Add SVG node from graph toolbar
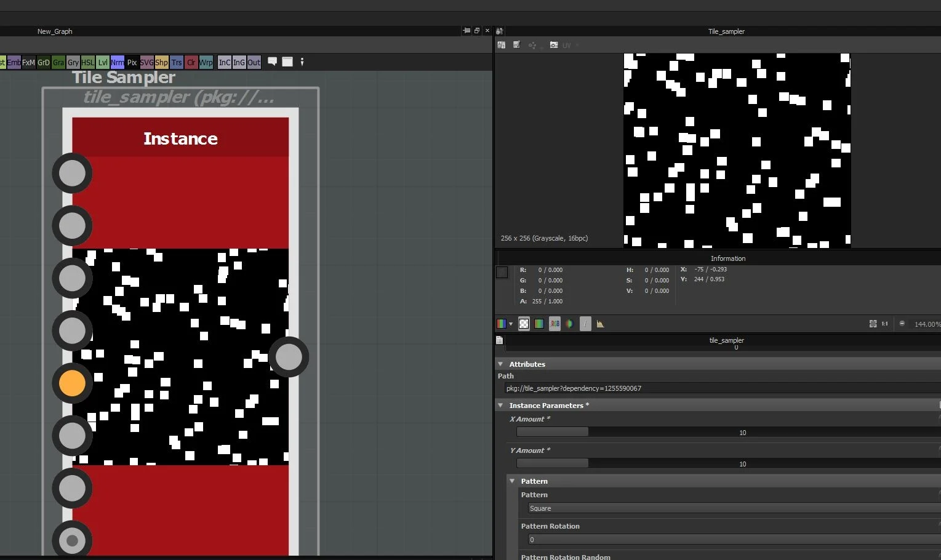 (146, 62)
